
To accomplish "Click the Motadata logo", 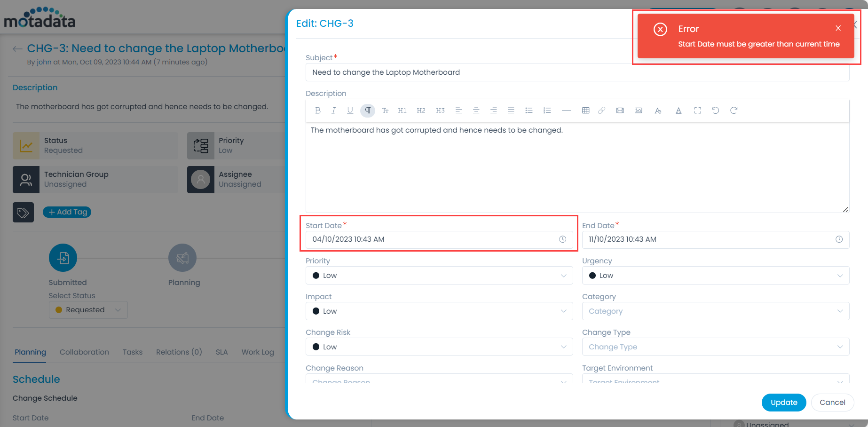I will 39,18.
